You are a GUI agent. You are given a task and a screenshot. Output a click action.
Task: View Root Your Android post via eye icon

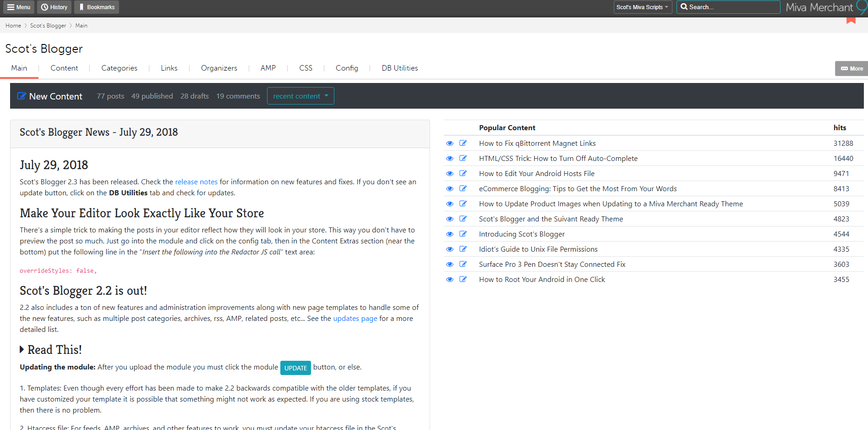[x=450, y=280]
